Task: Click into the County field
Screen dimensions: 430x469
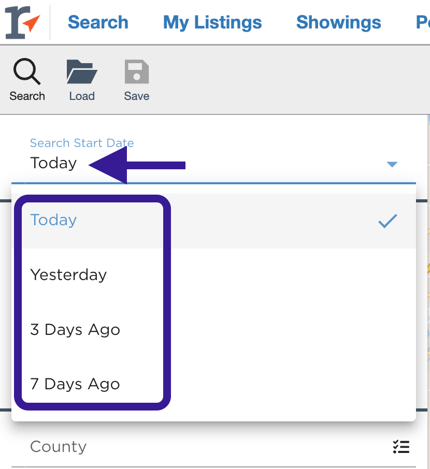Action: [214, 447]
